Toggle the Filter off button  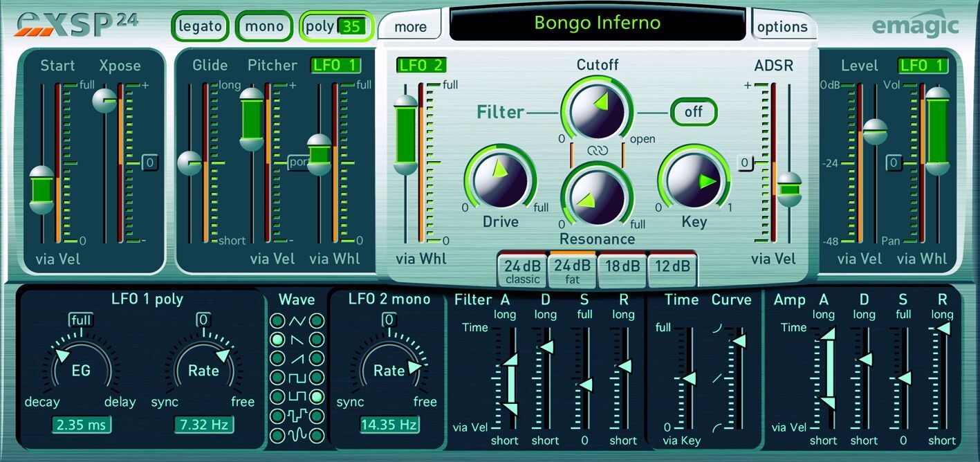point(694,111)
